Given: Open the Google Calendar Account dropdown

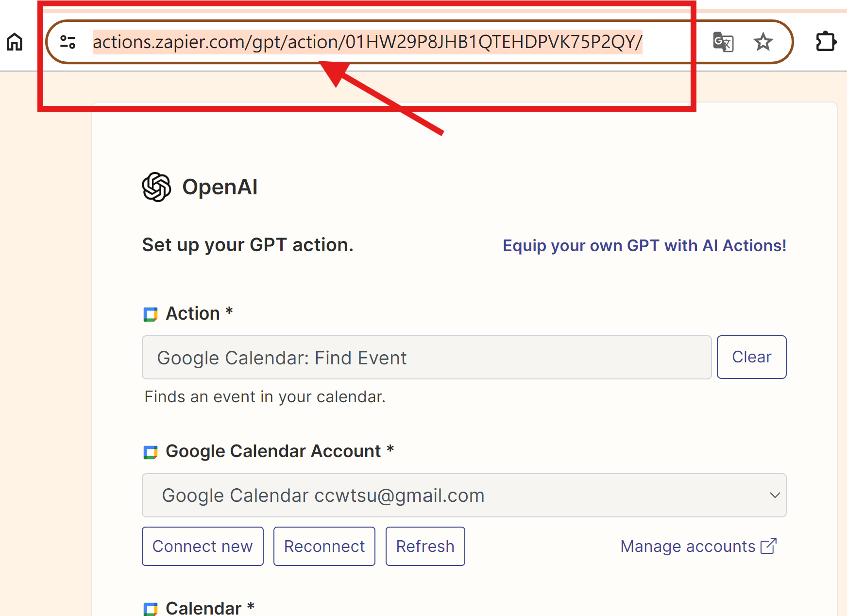Looking at the screenshot, I should [x=464, y=496].
